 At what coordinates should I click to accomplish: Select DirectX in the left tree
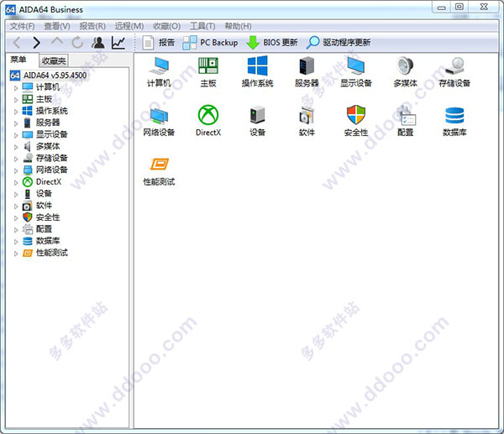tap(42, 182)
